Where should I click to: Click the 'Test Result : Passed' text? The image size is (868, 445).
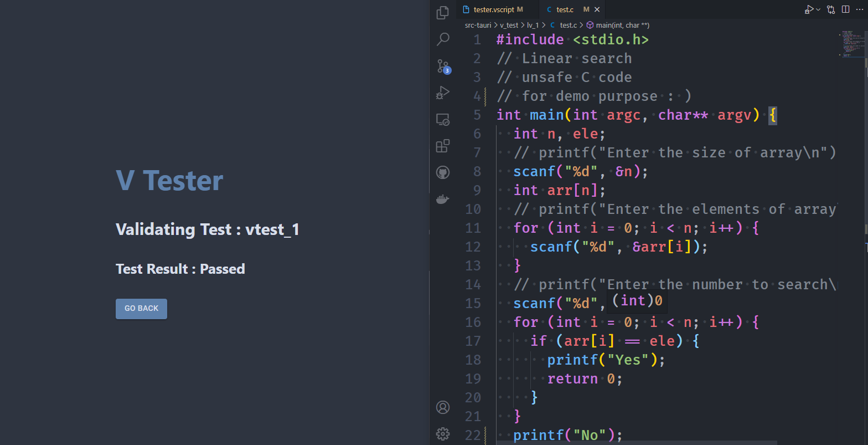click(x=180, y=269)
